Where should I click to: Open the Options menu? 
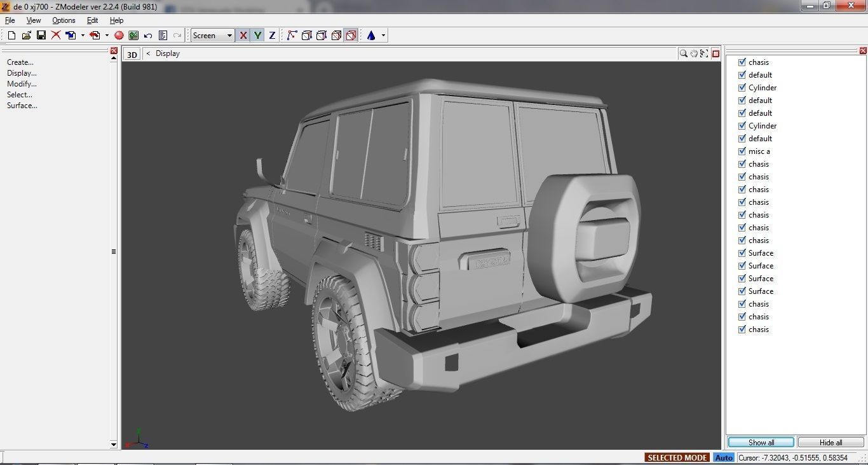[x=63, y=20]
